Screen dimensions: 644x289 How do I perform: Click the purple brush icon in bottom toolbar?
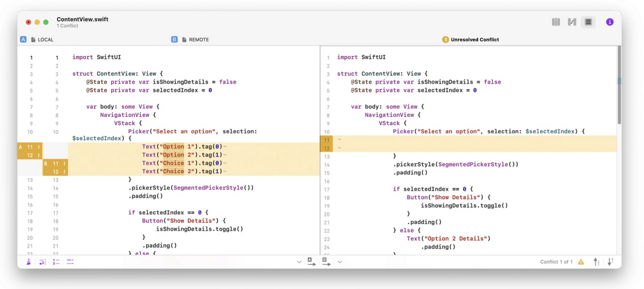point(29,262)
